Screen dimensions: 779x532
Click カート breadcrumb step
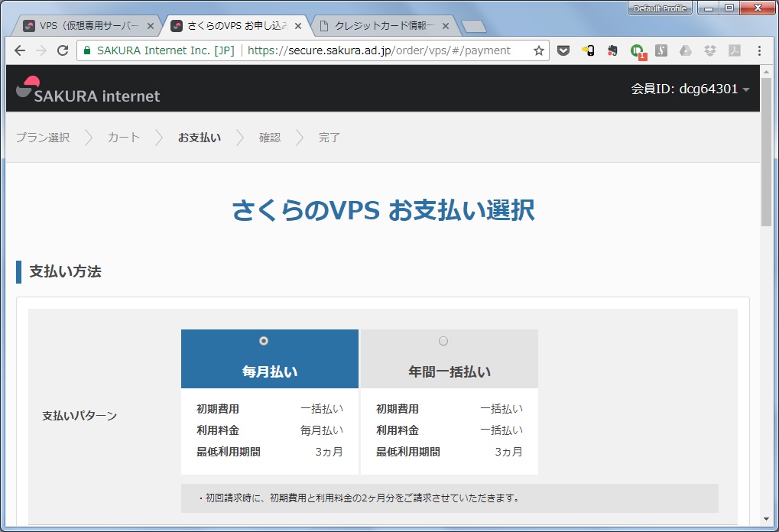point(124,138)
